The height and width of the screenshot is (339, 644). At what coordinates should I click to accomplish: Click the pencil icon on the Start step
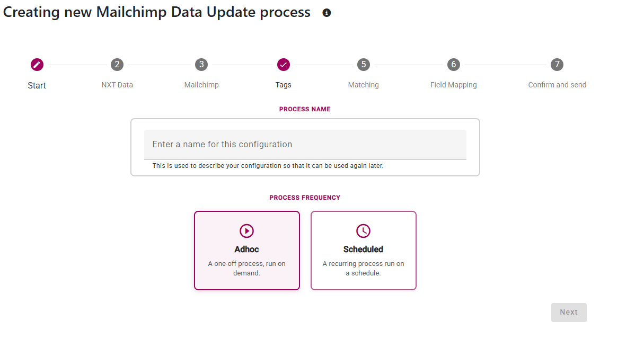pos(37,65)
